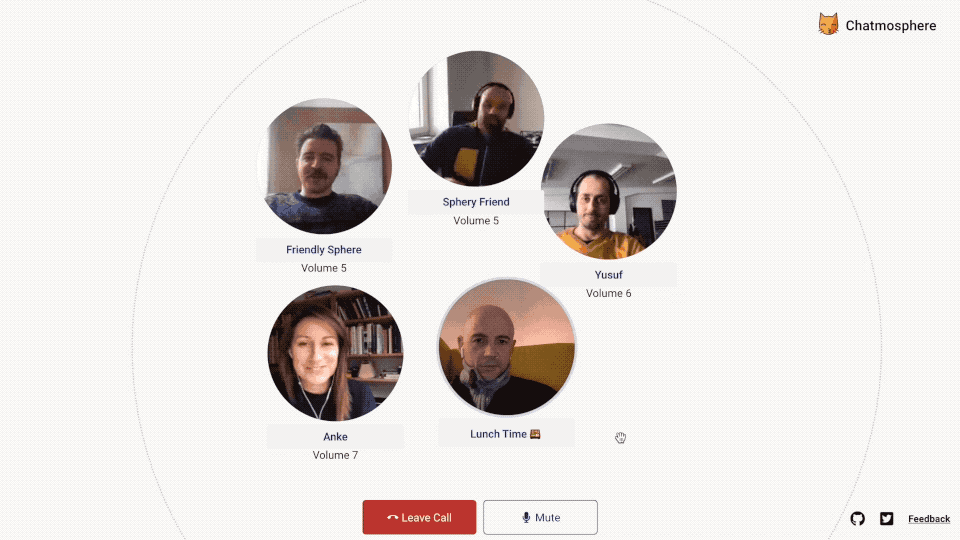Open the GitHub icon link
Screen dimensions: 960x540
(858, 519)
